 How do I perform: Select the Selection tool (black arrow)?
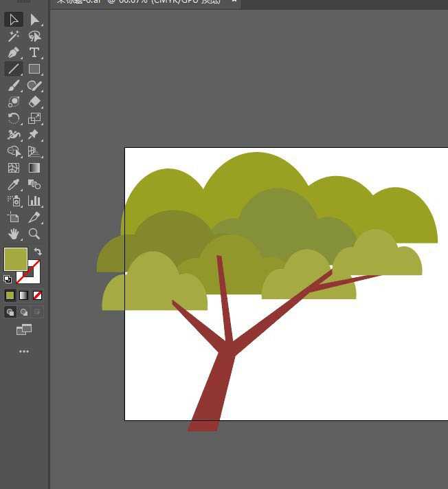(x=13, y=19)
